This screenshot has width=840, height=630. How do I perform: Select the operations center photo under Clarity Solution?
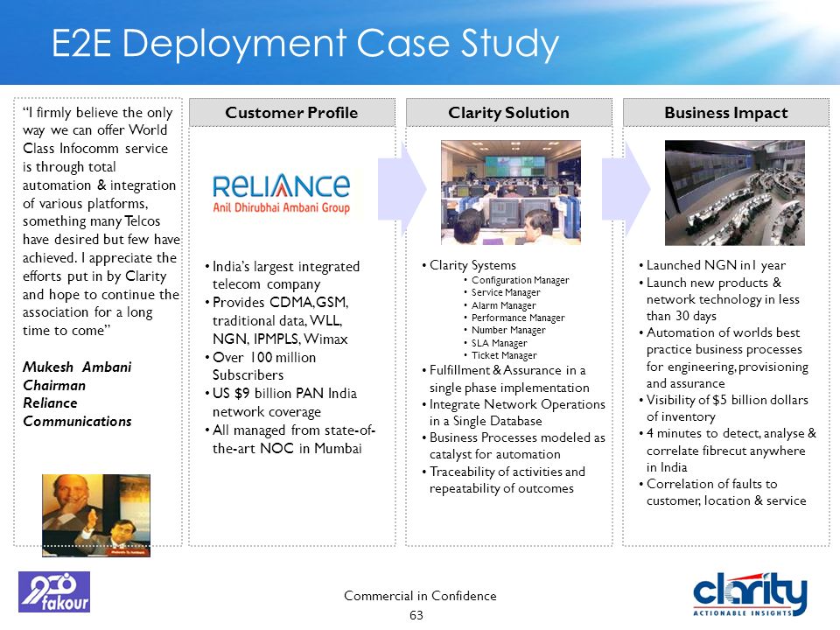tap(510, 192)
